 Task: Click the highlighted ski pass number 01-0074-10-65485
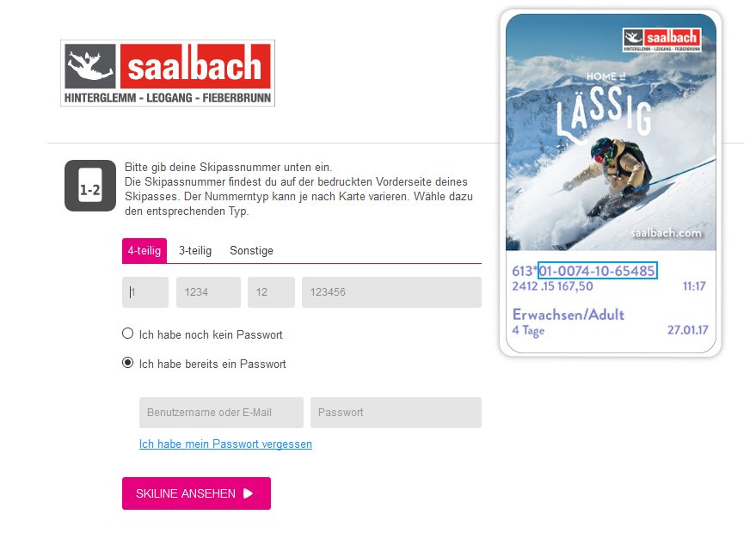click(598, 271)
